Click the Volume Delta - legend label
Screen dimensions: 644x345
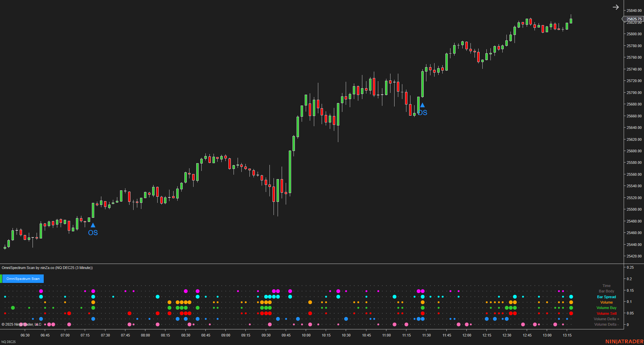(x=606, y=324)
